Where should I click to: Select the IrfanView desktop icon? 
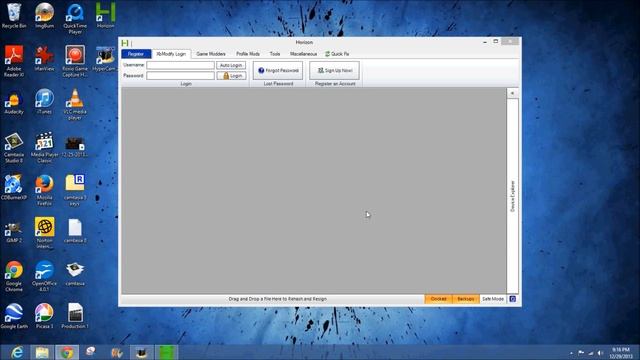coord(44,59)
